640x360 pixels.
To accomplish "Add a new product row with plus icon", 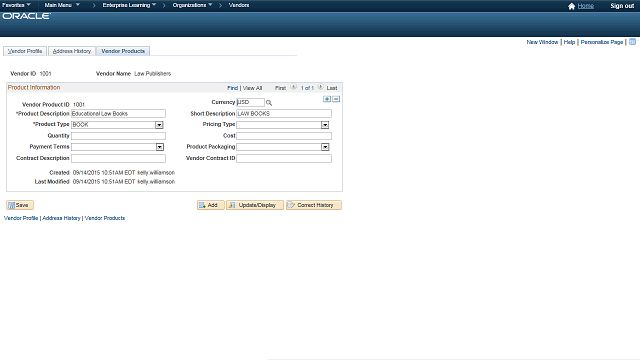I will point(327,99).
